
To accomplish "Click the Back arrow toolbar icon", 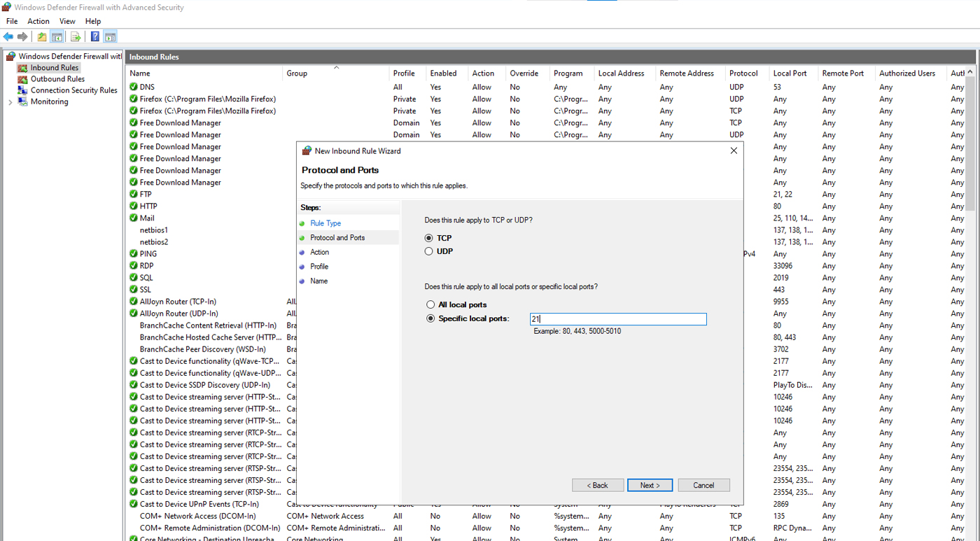I will tap(8, 36).
